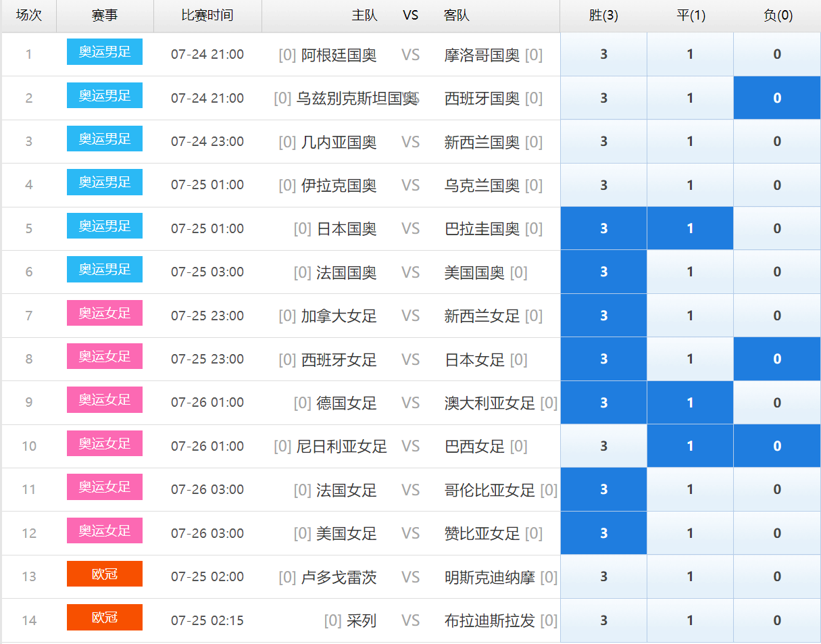This screenshot has height=644, width=821.
Task: Deselect win (3) for 法国国奥 vs 美国国奥
Action: coord(603,272)
